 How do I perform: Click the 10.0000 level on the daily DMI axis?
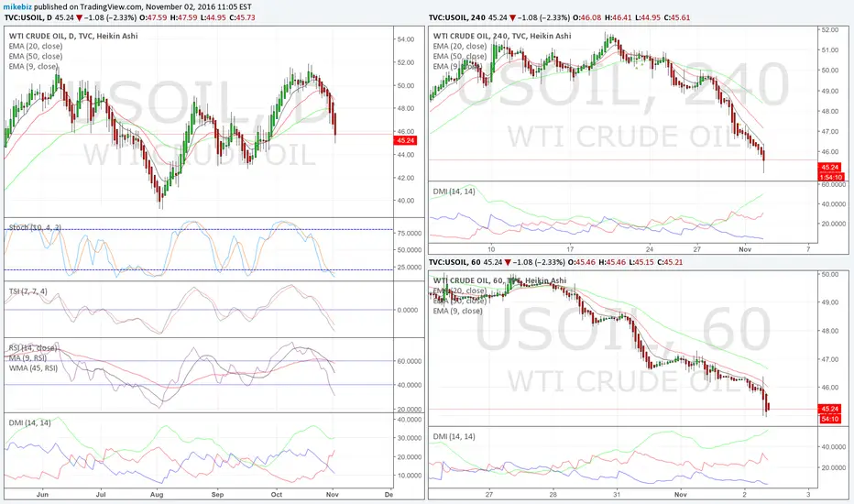point(408,476)
